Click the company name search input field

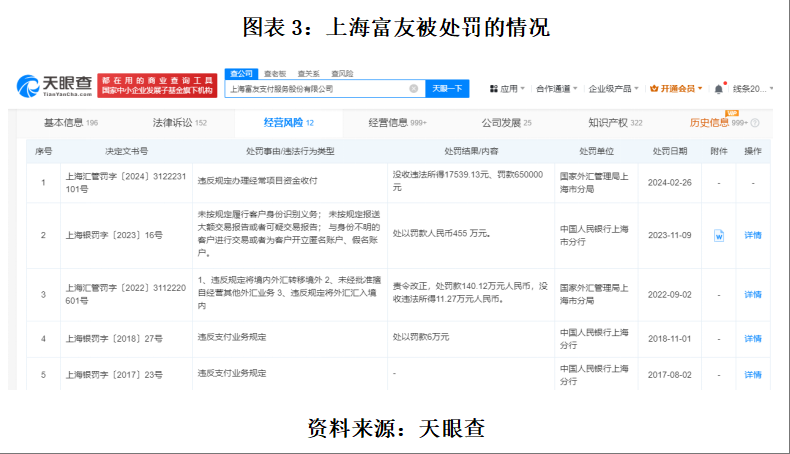pos(315,89)
